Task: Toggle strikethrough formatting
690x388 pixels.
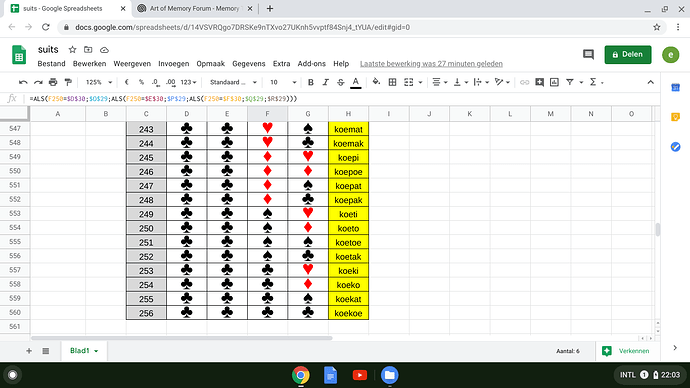Action: pos(340,82)
